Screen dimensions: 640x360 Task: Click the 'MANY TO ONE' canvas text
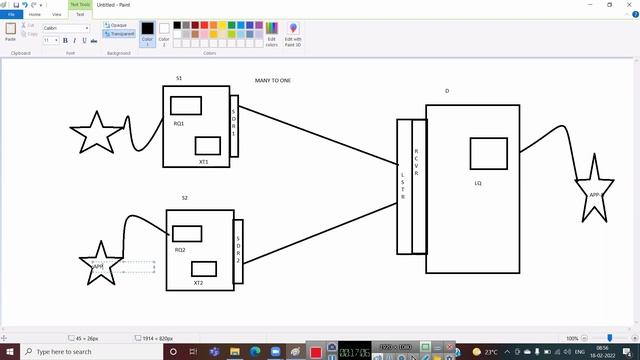(x=273, y=80)
